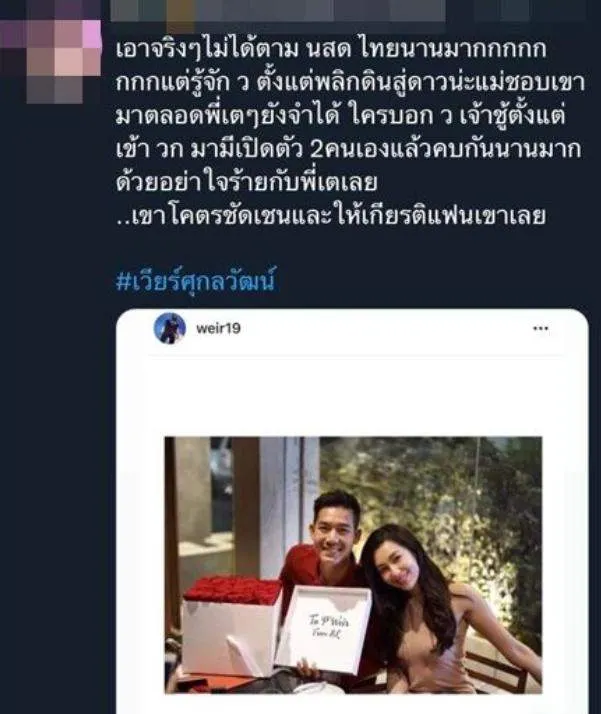Image resolution: width=601 pixels, height=714 pixels.
Task: Click the tweet line starting with ด้วยอย่าใจร้าย
Action: click(246, 183)
